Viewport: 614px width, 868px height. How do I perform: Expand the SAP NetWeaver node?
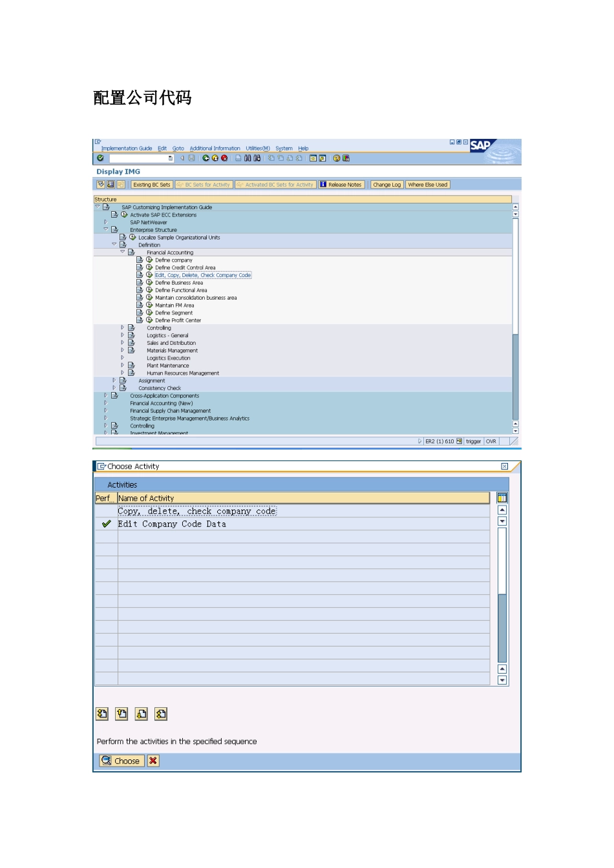point(106,222)
